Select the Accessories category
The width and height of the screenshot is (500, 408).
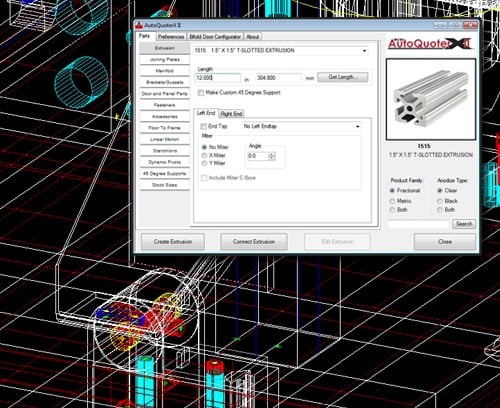[x=165, y=116]
